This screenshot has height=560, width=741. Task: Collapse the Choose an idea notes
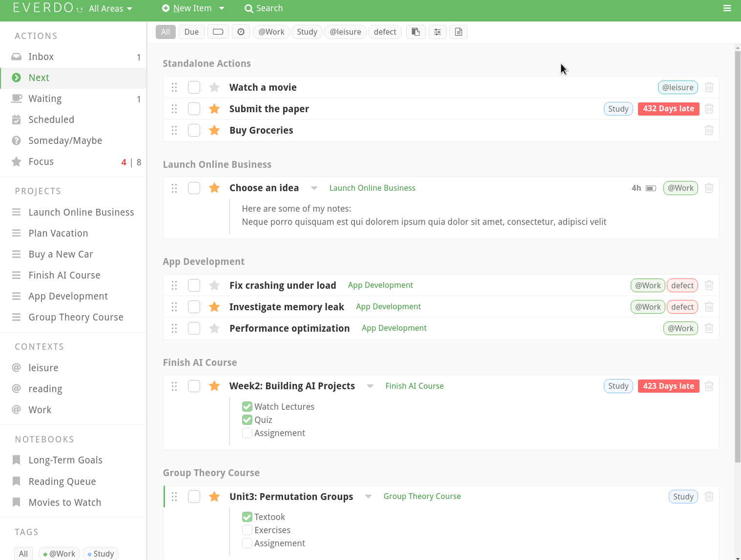314,188
